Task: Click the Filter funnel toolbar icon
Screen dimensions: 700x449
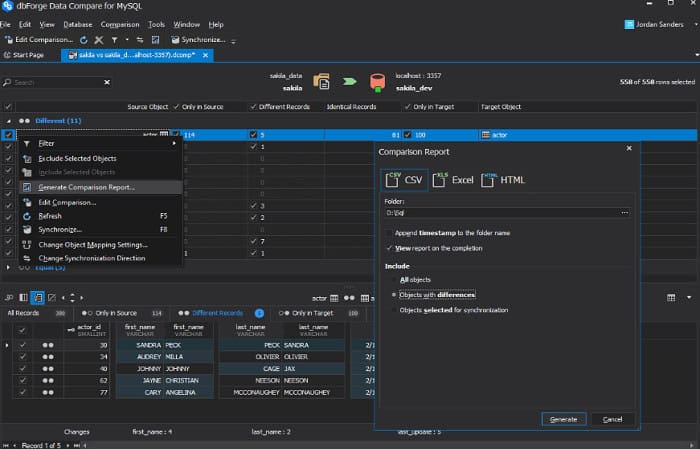Action: [x=114, y=40]
